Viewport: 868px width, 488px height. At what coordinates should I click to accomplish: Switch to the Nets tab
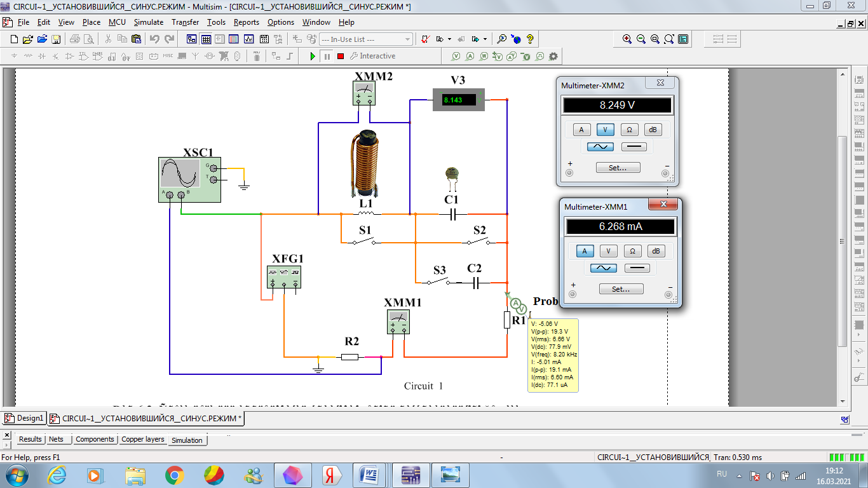coord(56,439)
